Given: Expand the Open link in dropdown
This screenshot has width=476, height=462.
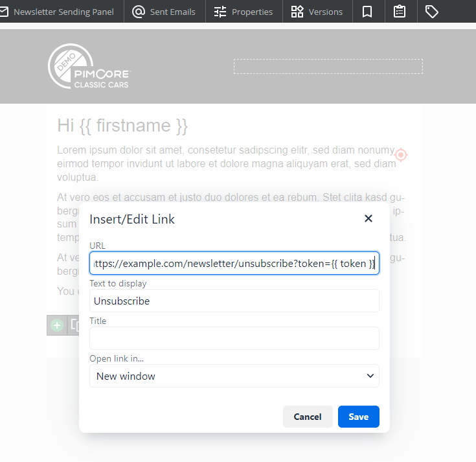Looking at the screenshot, I should [234, 376].
